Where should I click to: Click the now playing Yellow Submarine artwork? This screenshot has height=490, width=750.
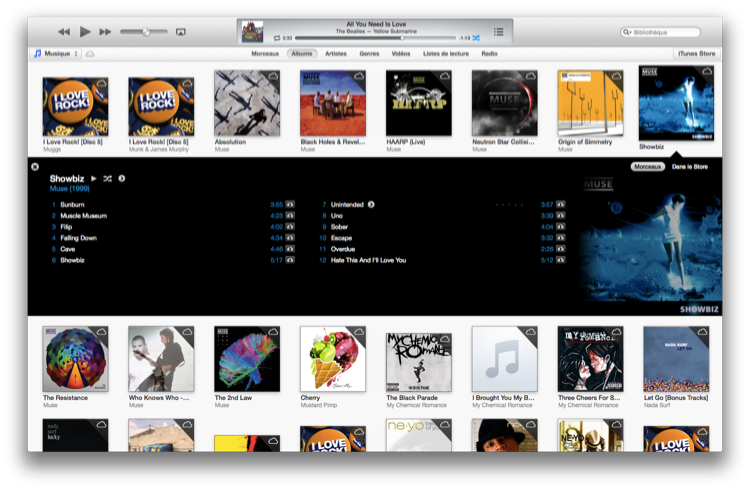tap(252, 32)
